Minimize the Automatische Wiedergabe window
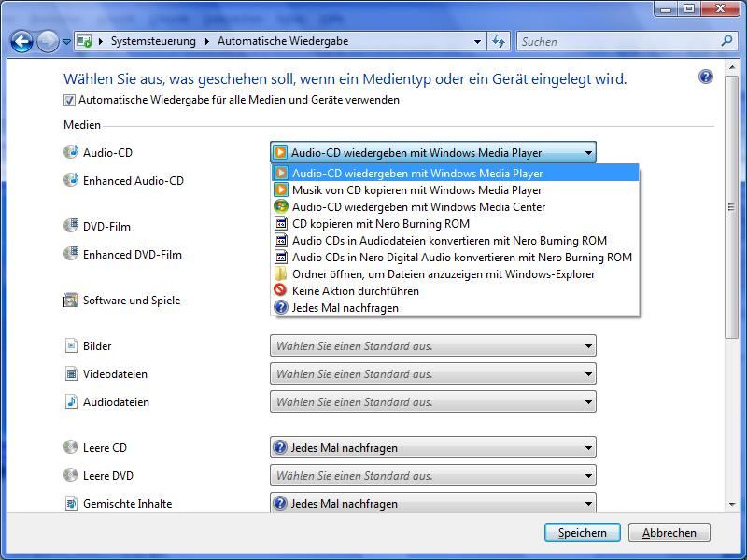Screen dimensions: 747x560 (666, 9)
